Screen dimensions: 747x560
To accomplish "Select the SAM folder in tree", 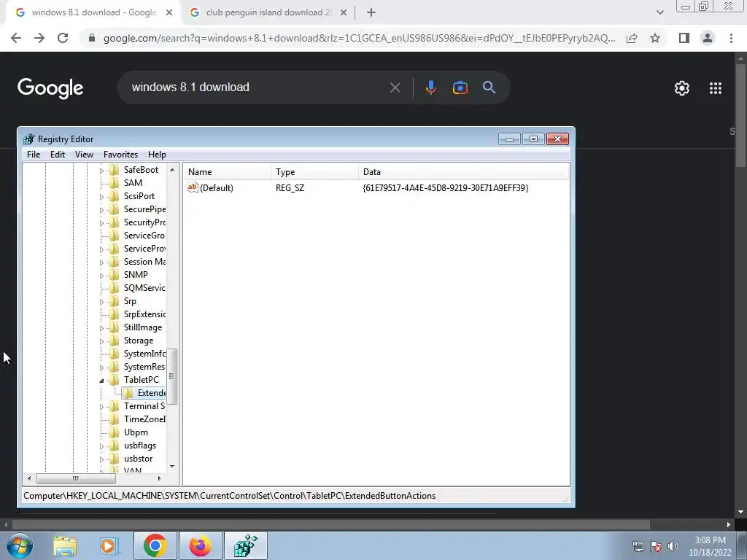I will tap(133, 183).
